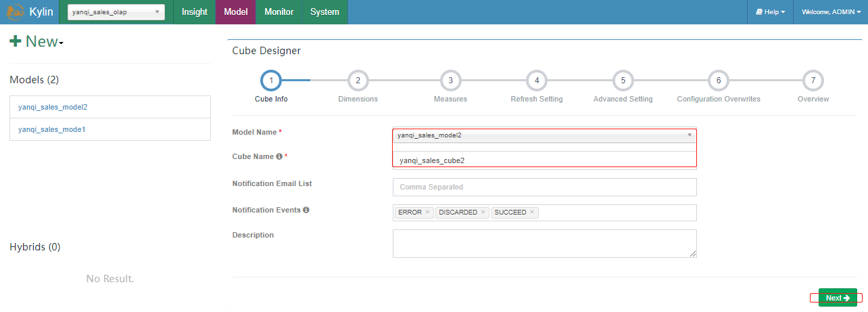This screenshot has height=312, width=868.
Task: Go to step 5 Advanced Setting
Action: click(623, 81)
